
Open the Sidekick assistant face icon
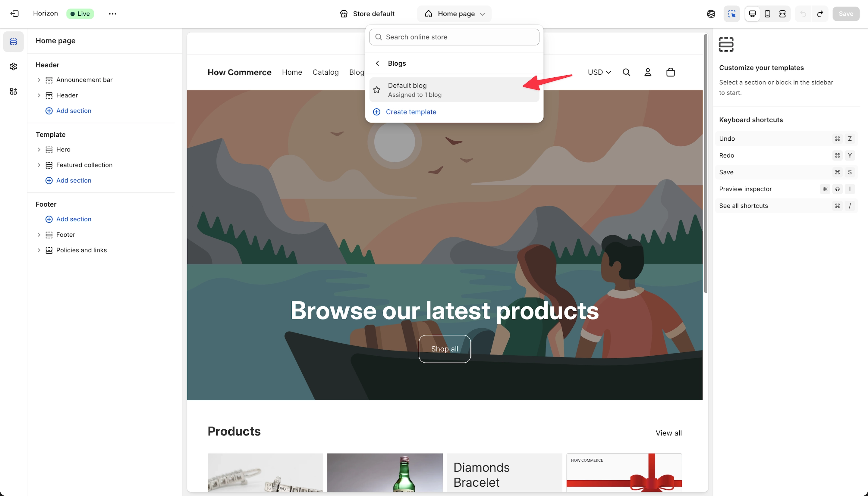(x=711, y=14)
